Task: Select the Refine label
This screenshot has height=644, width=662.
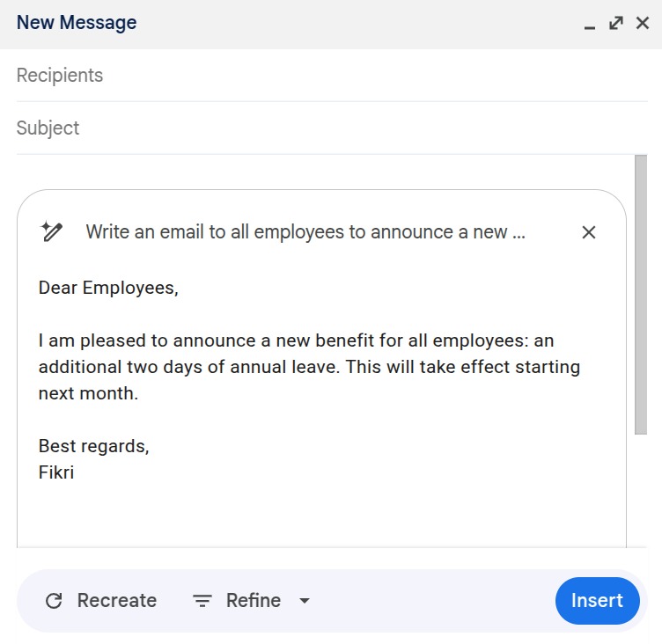Action: [x=254, y=601]
